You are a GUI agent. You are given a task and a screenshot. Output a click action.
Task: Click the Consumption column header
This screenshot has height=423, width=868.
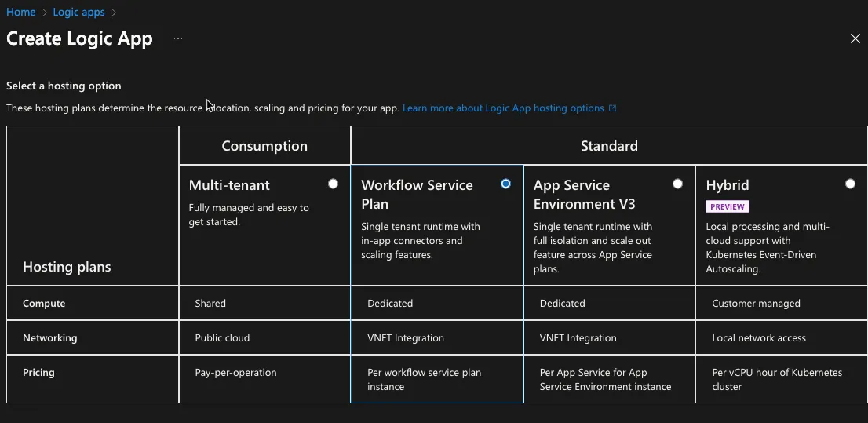coord(264,146)
